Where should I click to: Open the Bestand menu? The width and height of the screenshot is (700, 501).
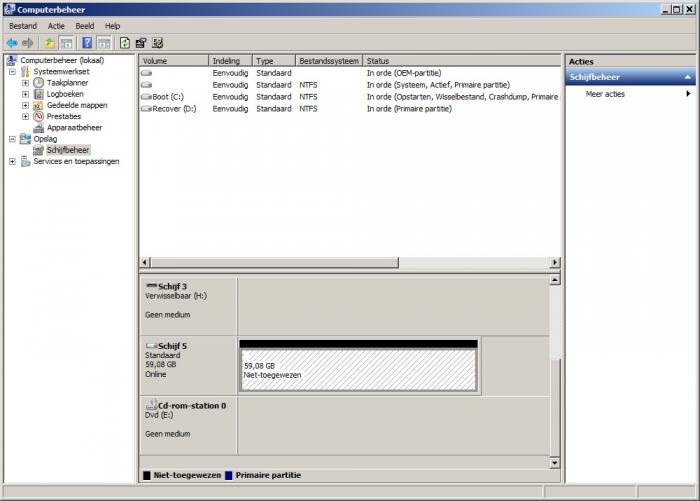pyautogui.click(x=23, y=26)
